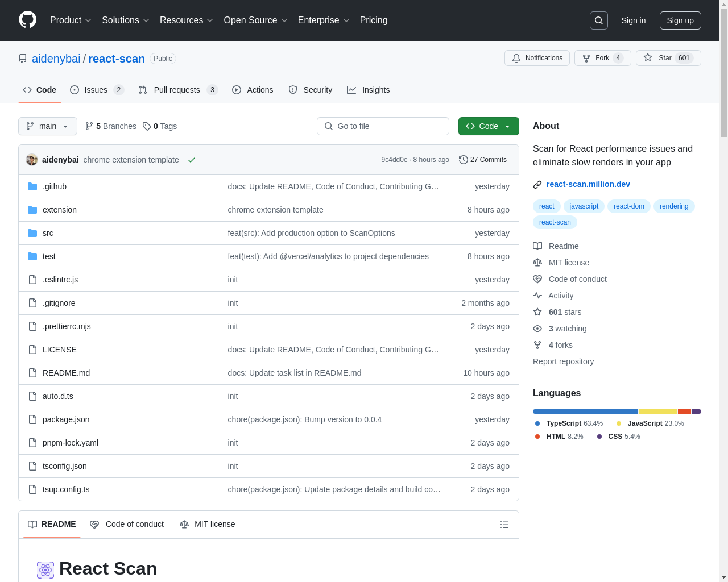Open the GitHub home logo

[x=28, y=20]
